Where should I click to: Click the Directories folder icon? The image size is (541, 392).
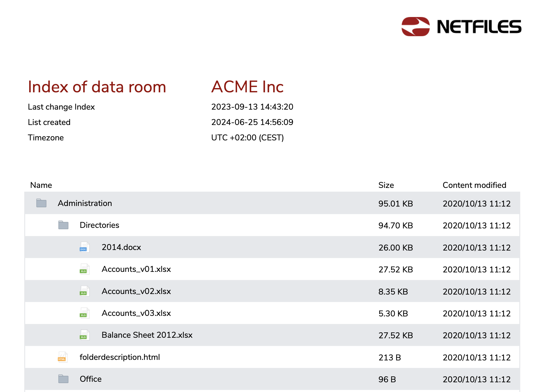click(63, 225)
